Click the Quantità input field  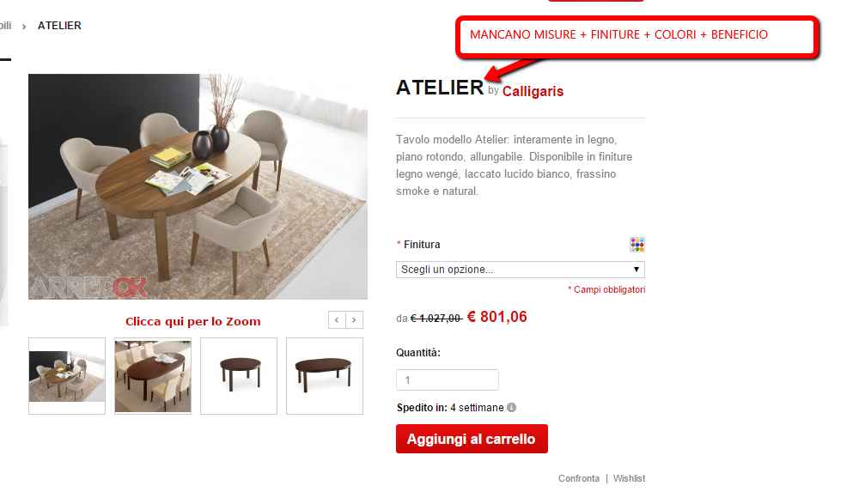447,380
